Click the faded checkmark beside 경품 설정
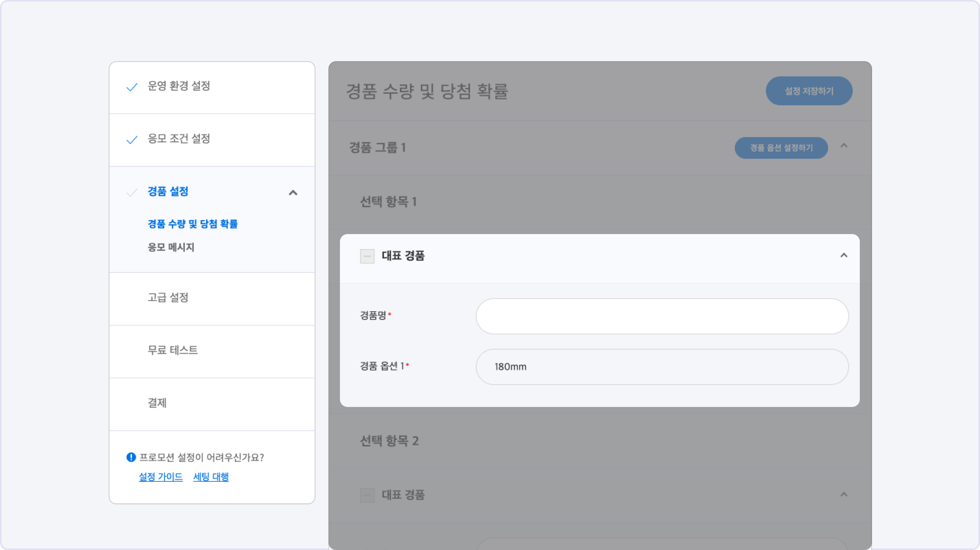Viewport: 980px width, 550px height. [x=132, y=192]
